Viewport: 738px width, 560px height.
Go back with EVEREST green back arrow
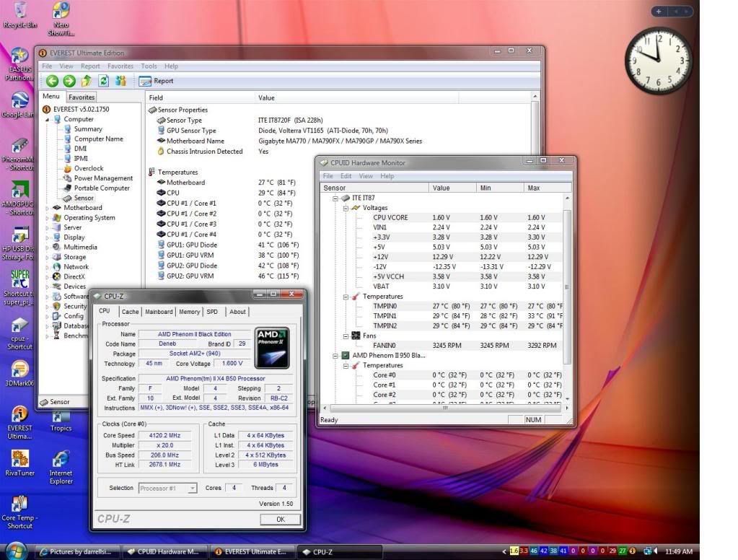pos(52,81)
